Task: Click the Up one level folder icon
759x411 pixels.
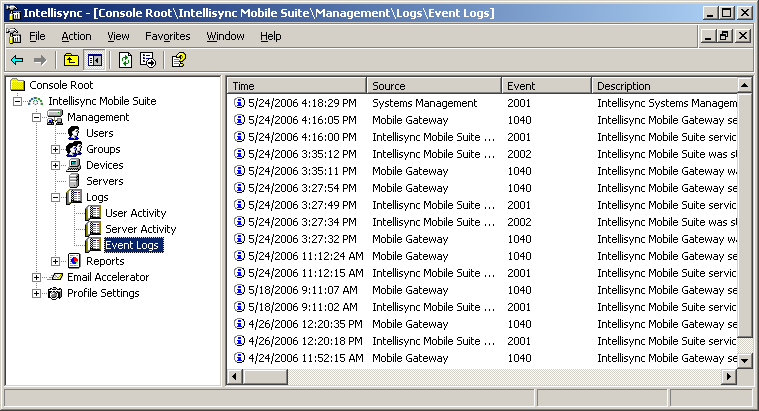Action: coord(71,60)
